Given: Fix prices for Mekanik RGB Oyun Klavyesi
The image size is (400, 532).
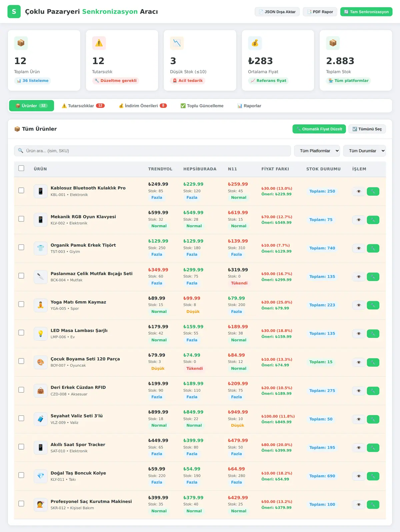Looking at the screenshot, I should coord(373,220).
